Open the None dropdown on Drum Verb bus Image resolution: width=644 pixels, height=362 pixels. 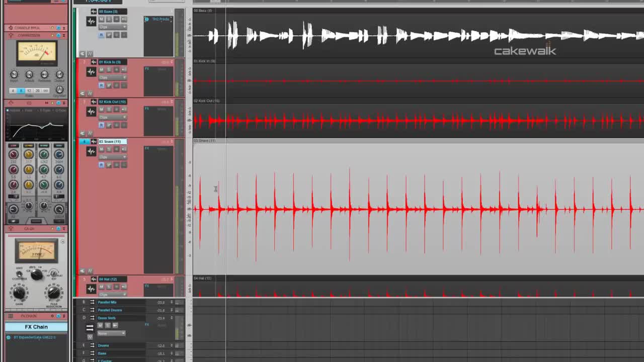[112, 333]
